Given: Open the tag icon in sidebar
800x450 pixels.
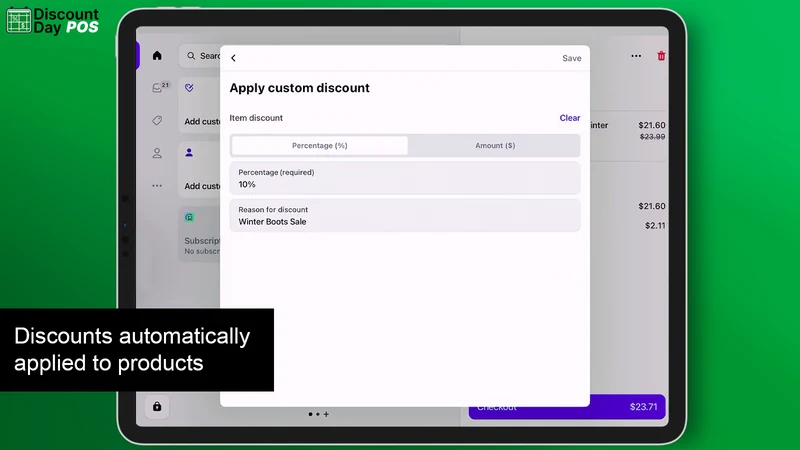Looking at the screenshot, I should click(x=157, y=120).
